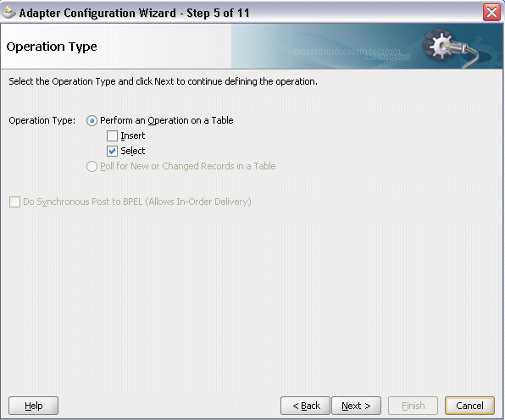505x420 pixels.
Task: Open Help for this wizard step
Action: pyautogui.click(x=34, y=406)
